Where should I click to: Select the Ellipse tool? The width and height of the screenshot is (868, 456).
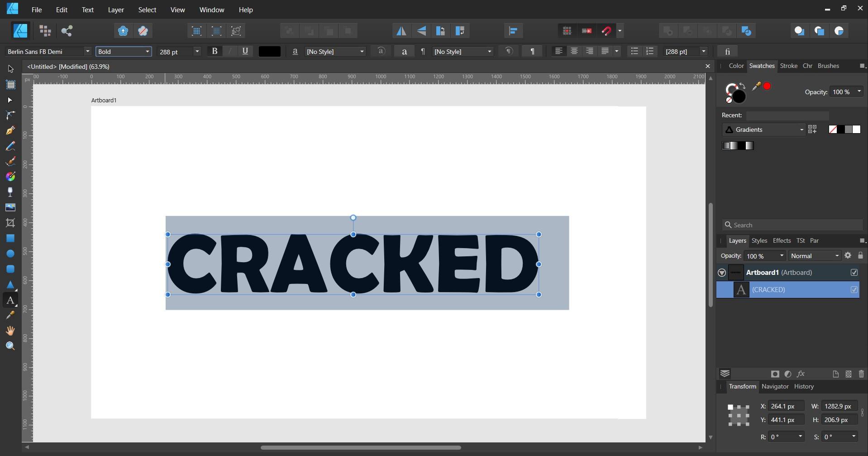pos(10,254)
